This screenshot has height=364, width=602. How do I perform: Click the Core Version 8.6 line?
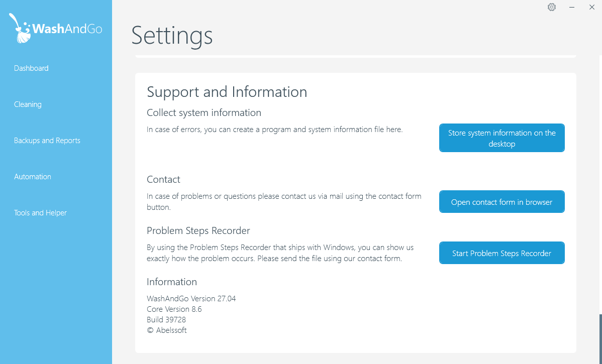click(x=174, y=309)
